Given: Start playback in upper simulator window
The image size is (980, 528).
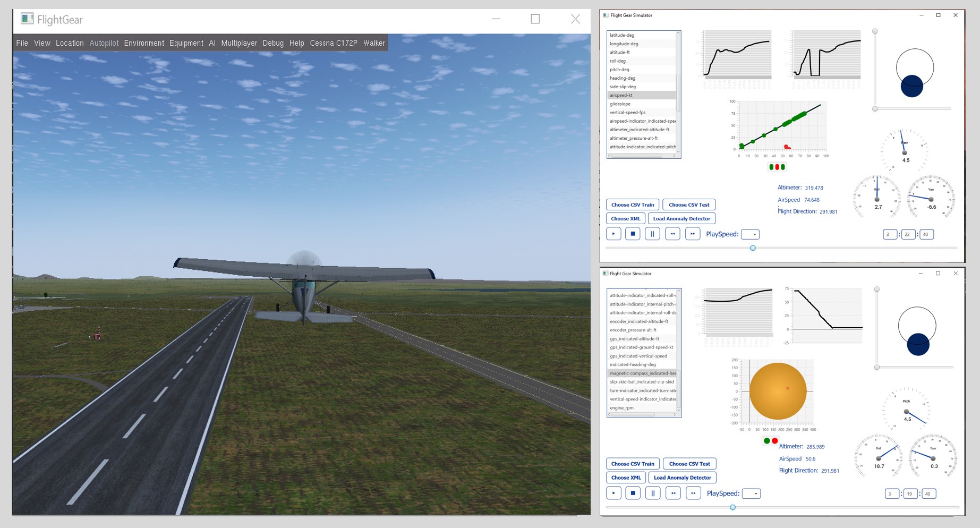Looking at the screenshot, I should click(x=613, y=234).
